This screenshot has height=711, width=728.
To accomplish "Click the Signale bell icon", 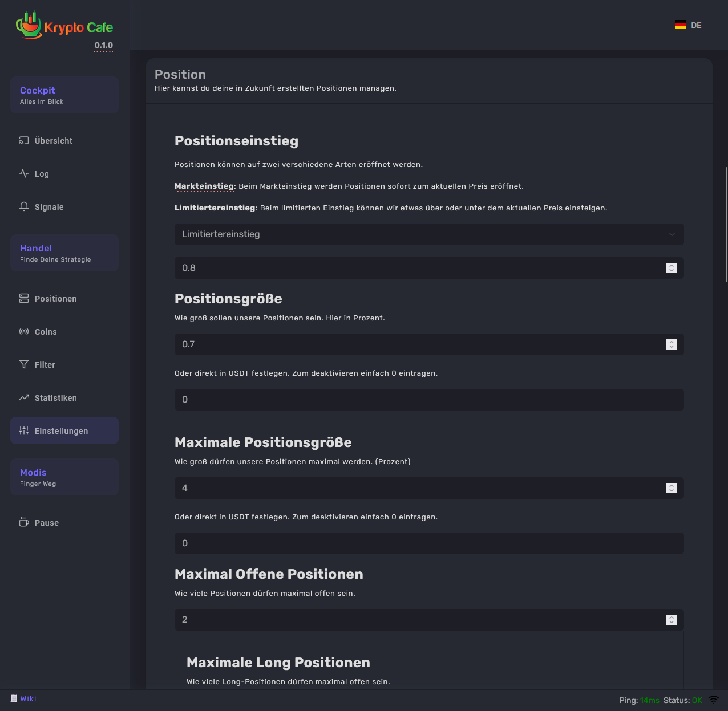I will click(24, 206).
